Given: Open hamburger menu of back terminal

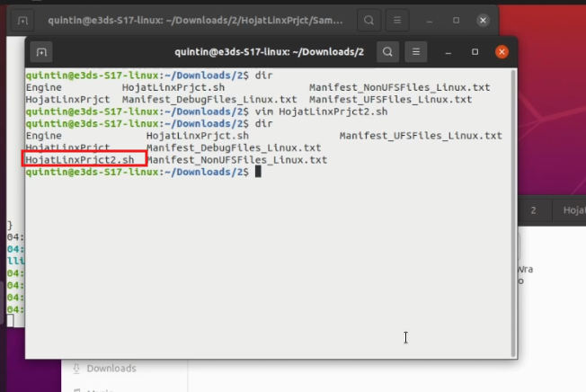Looking at the screenshot, I should point(398,20).
